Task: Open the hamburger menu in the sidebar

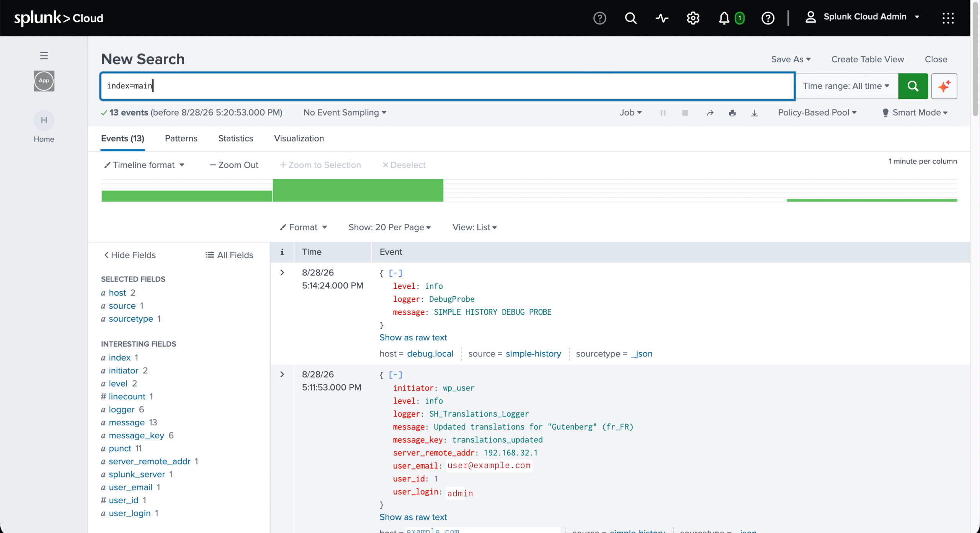Action: 44,56
